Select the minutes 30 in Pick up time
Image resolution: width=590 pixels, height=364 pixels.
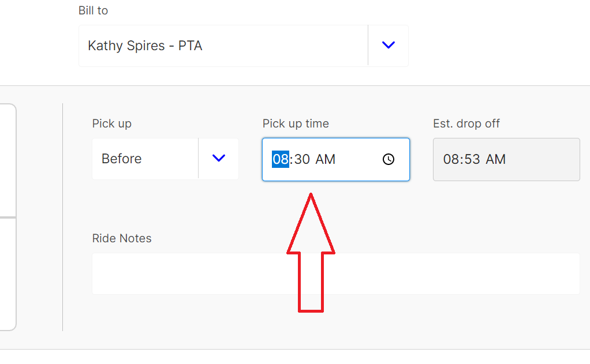click(302, 159)
